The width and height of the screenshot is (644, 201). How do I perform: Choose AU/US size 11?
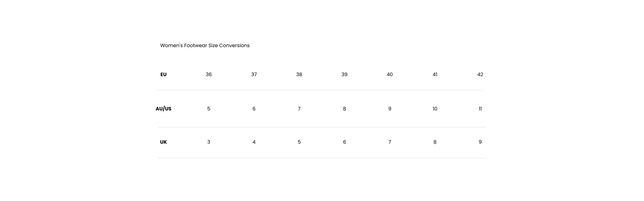480,109
